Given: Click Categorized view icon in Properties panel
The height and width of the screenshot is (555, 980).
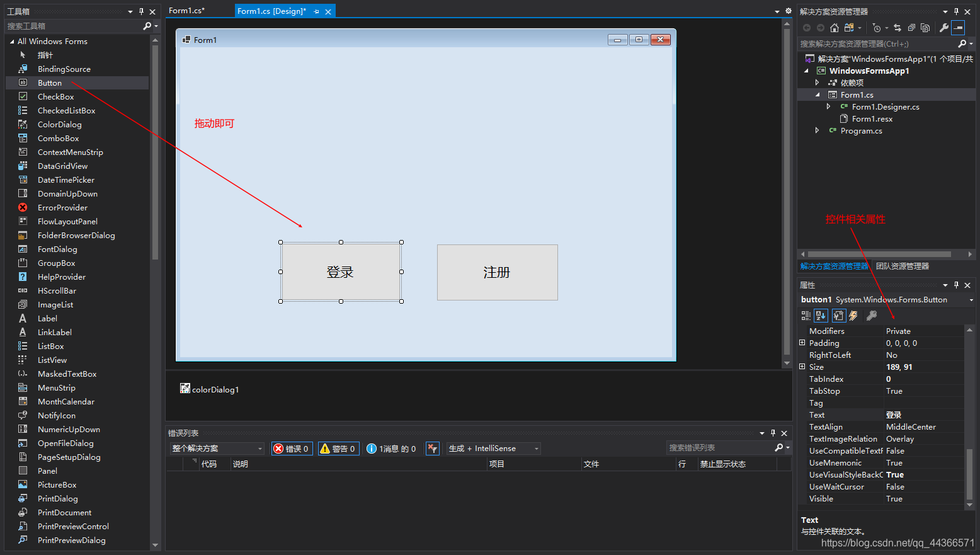Looking at the screenshot, I should pos(806,316).
